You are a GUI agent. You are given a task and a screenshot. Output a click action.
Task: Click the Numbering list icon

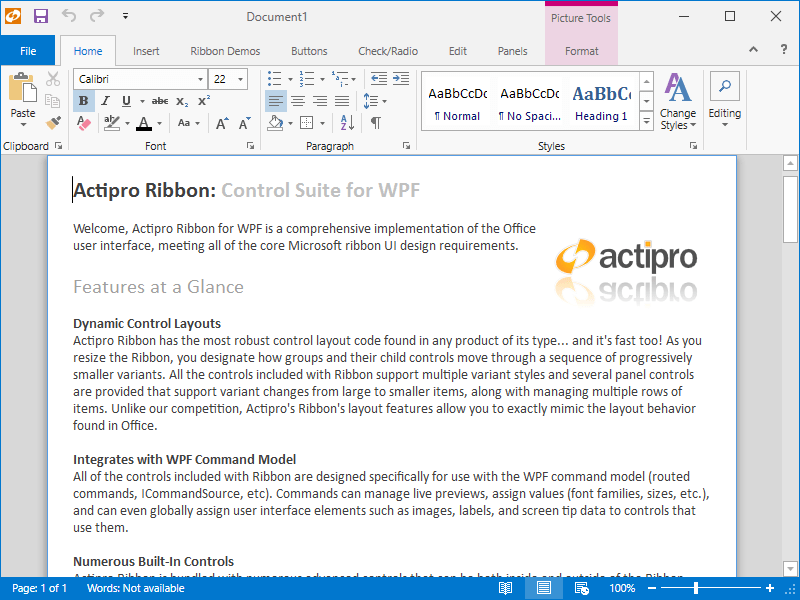(307, 79)
